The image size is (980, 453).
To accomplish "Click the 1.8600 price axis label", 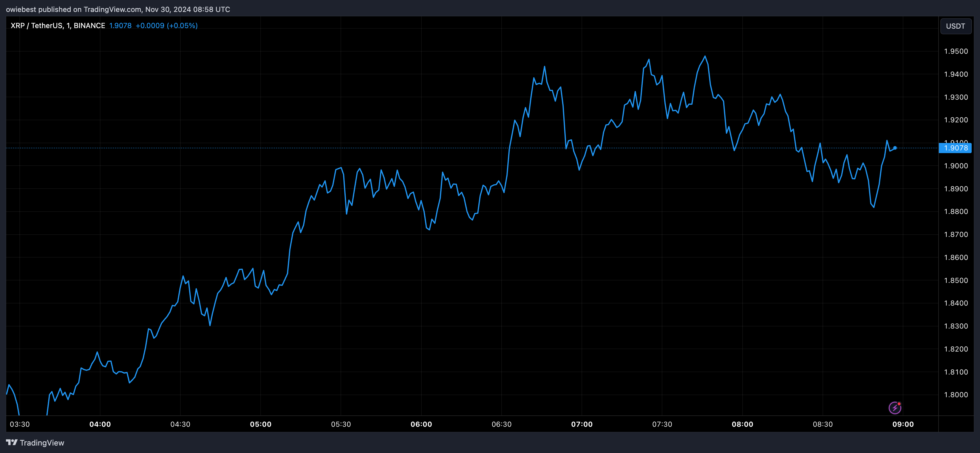I will (956, 257).
